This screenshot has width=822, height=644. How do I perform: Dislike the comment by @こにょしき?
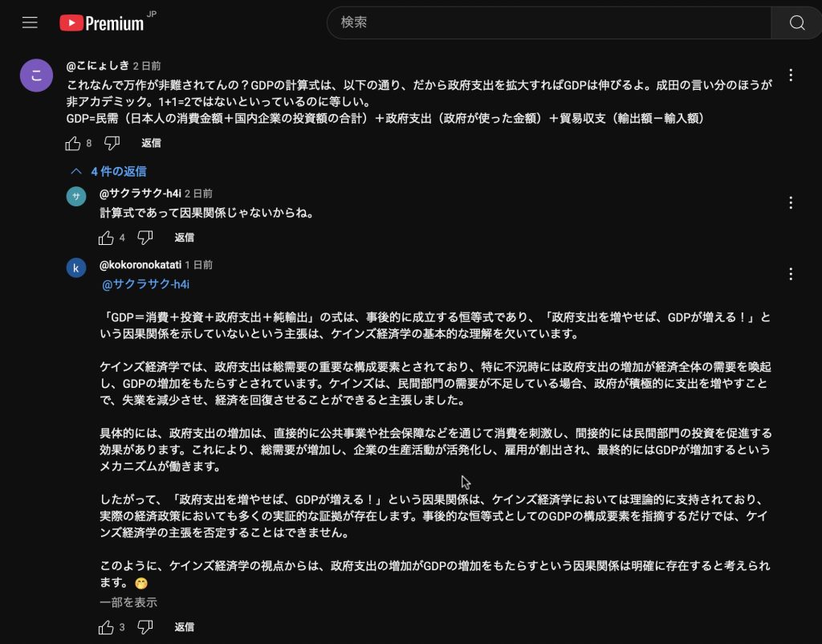(x=112, y=143)
